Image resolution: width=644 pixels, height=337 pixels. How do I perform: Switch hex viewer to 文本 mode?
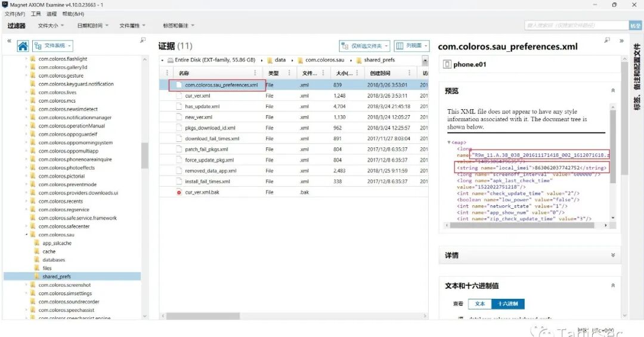point(479,304)
